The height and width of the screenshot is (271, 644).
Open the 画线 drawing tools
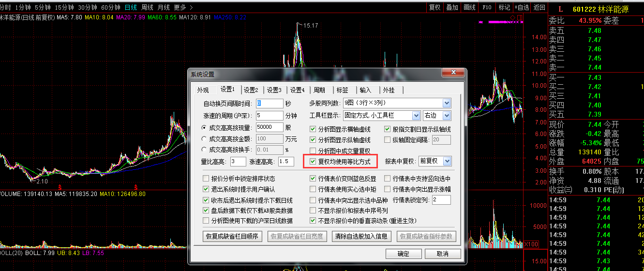pyautogui.click(x=469, y=7)
